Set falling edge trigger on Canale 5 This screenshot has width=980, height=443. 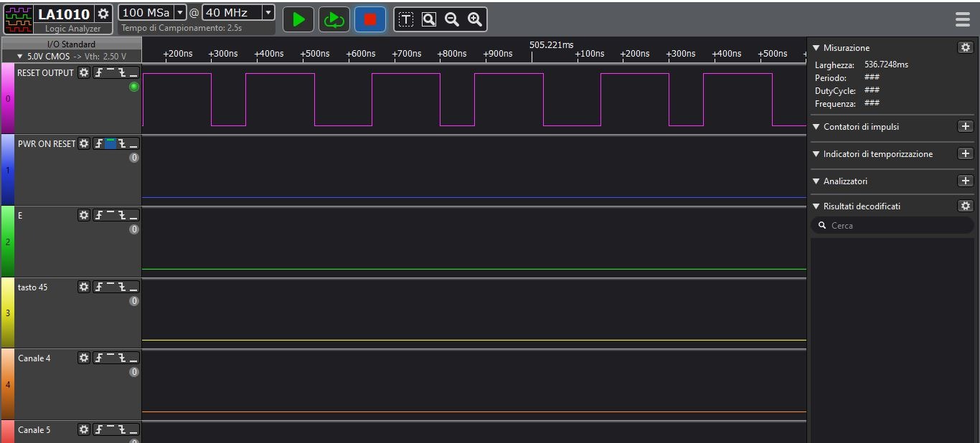122,429
